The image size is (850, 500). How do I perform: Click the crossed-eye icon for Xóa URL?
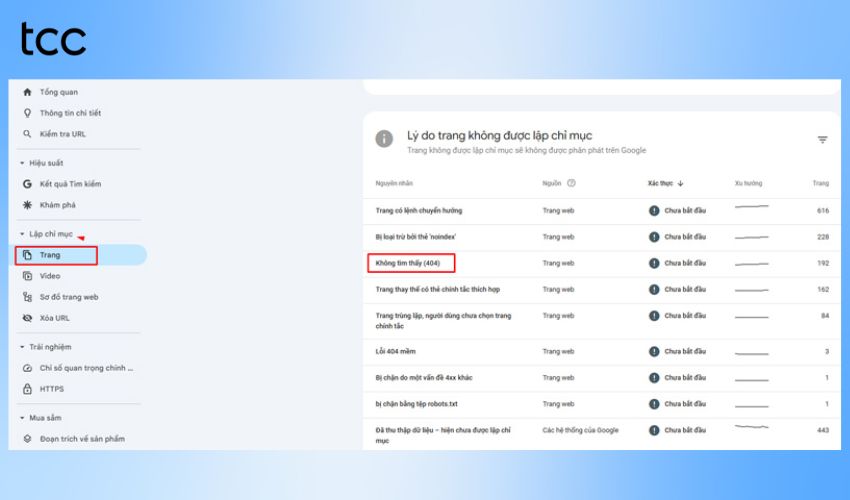pyautogui.click(x=27, y=318)
